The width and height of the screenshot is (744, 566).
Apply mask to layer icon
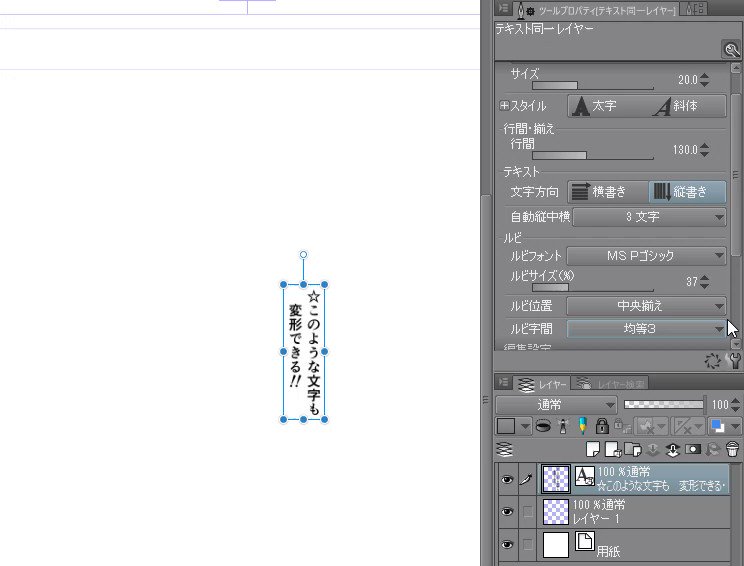click(712, 449)
